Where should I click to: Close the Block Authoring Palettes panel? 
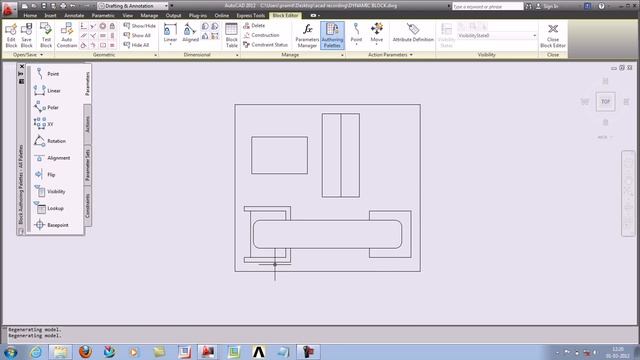pos(22,67)
